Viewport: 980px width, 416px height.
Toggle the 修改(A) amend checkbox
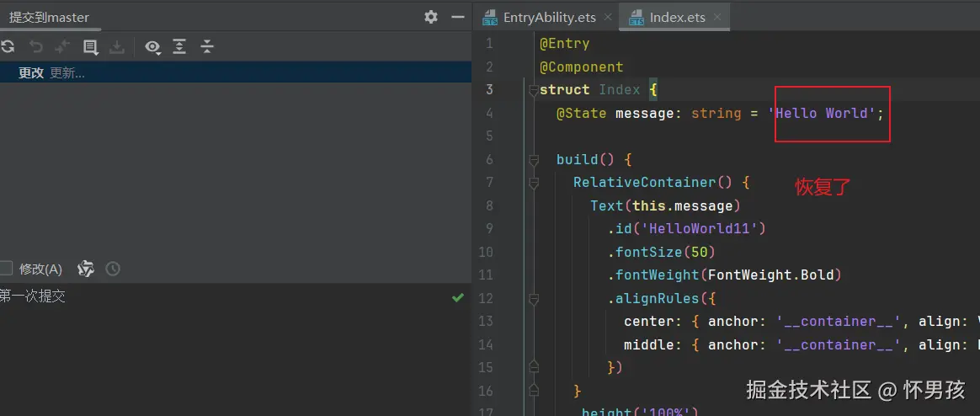tap(6, 269)
